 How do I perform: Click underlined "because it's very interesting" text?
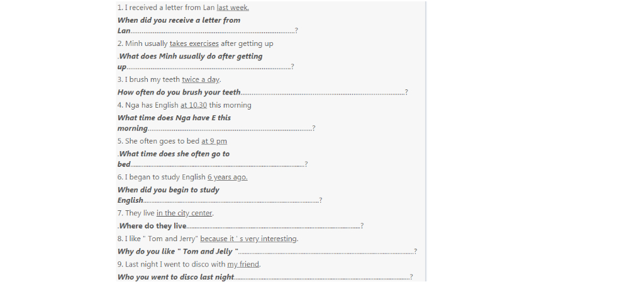[x=248, y=239]
